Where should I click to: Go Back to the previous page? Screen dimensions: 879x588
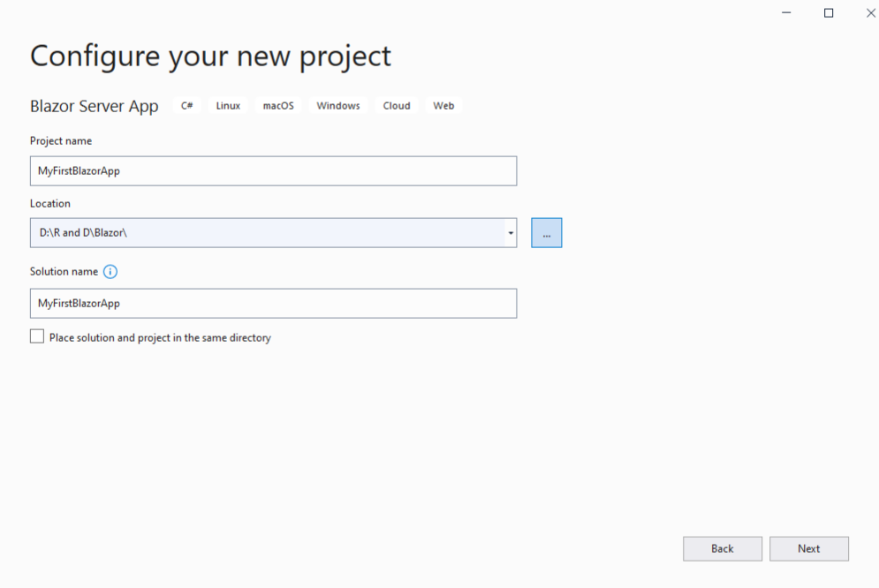(723, 549)
